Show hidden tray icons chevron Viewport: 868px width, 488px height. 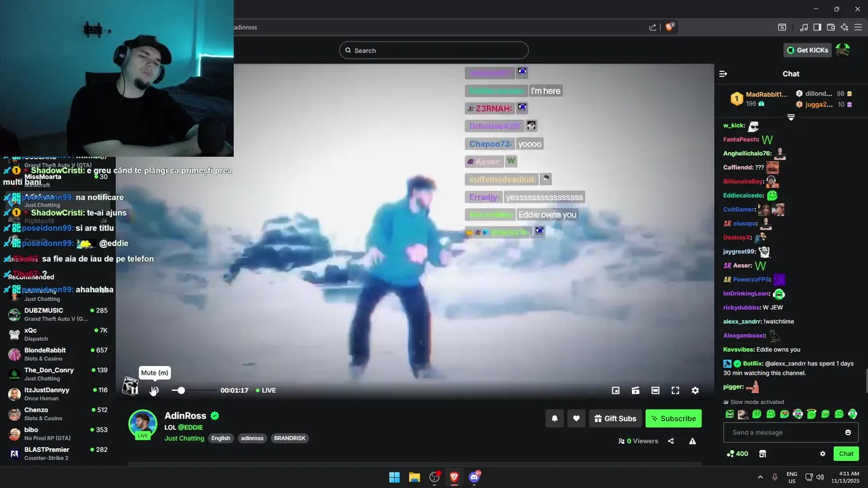coord(760,477)
